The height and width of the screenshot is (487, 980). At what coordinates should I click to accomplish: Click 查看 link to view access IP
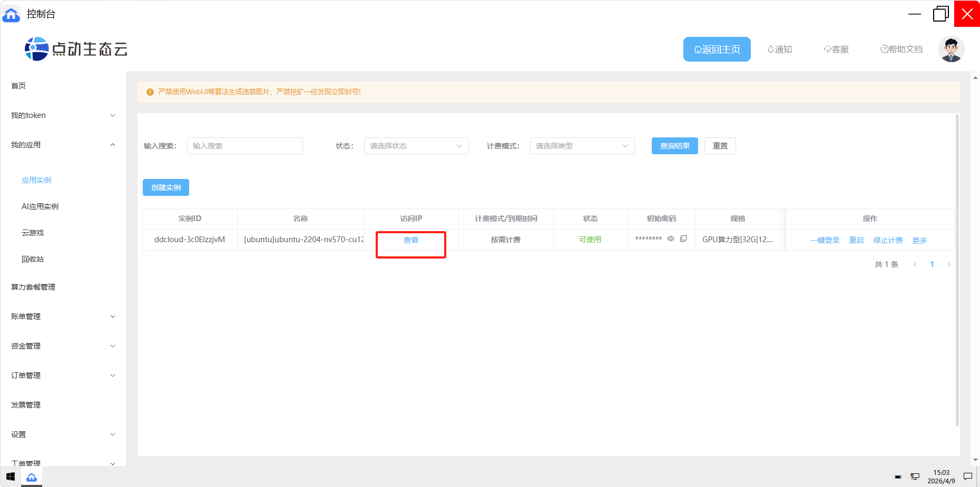click(411, 240)
